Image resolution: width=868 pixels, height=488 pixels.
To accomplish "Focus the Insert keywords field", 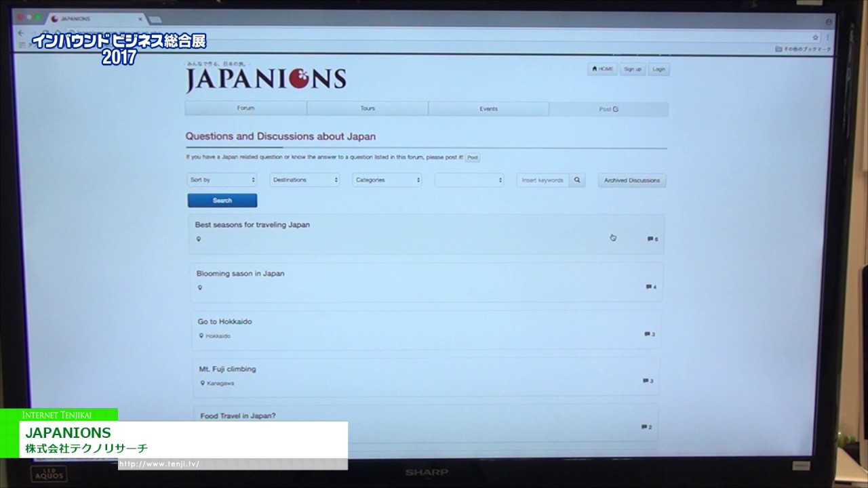I will 542,180.
